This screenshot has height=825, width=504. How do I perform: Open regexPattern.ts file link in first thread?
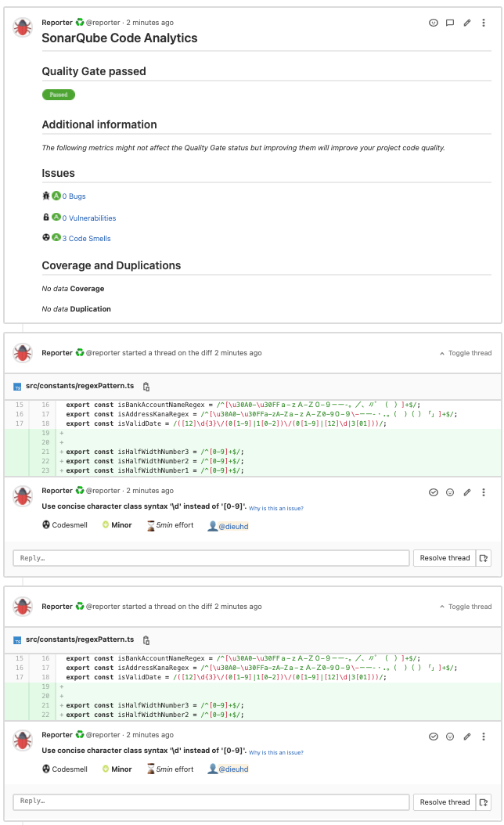click(x=80, y=386)
